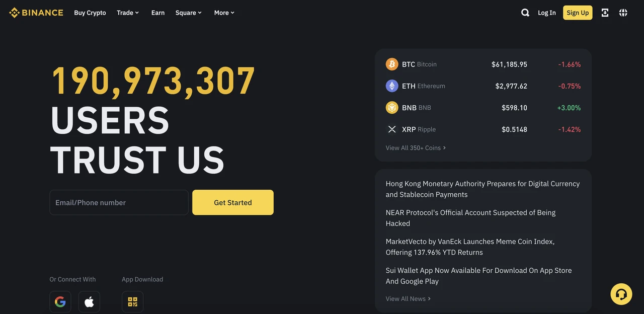Click the Get Started button

pos(233,202)
